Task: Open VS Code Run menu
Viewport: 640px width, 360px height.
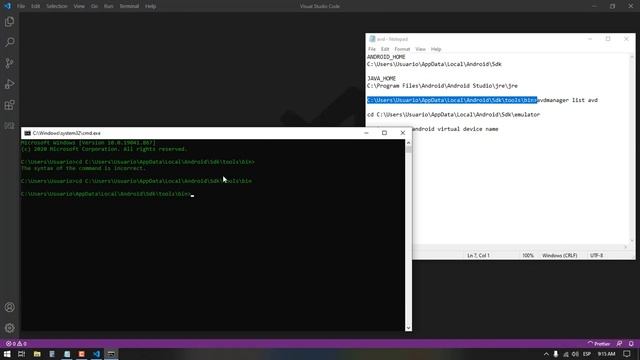Action: 109,6
